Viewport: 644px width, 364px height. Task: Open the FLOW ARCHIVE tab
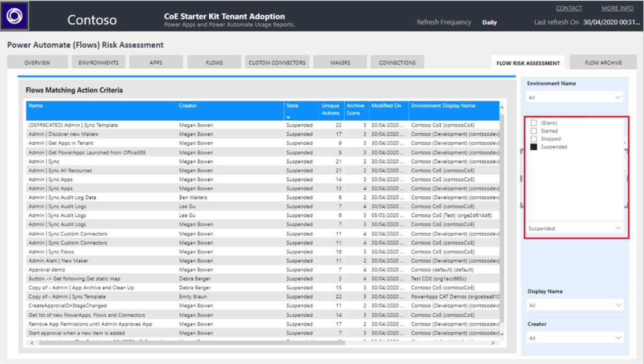604,62
